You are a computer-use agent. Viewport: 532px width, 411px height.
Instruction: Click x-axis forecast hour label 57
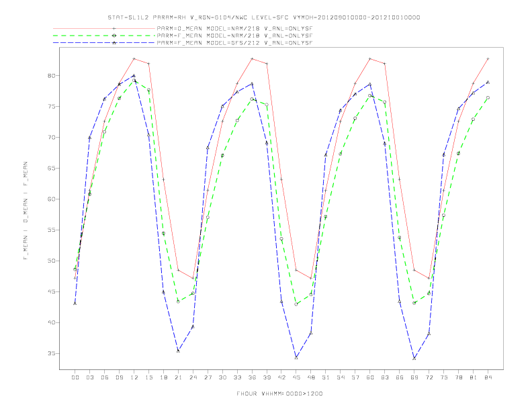pyautogui.click(x=355, y=377)
